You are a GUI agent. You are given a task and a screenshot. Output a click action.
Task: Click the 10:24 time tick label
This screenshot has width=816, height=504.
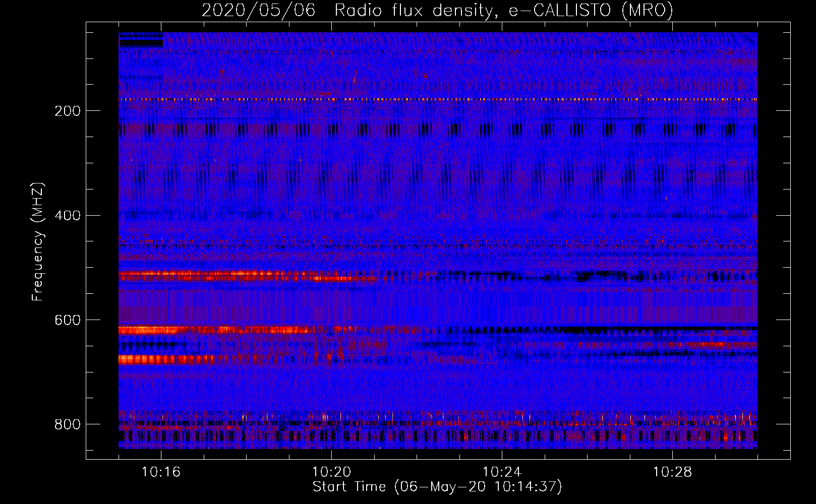coord(502,472)
